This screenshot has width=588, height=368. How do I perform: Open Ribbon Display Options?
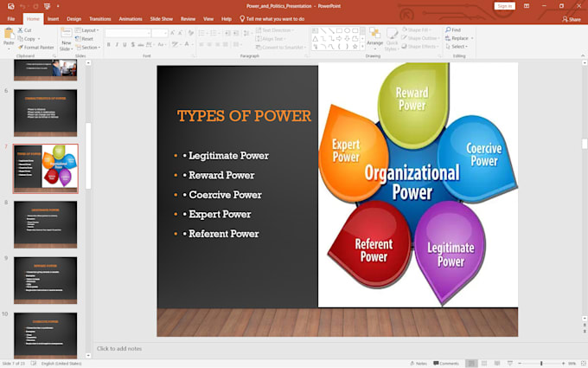point(527,6)
